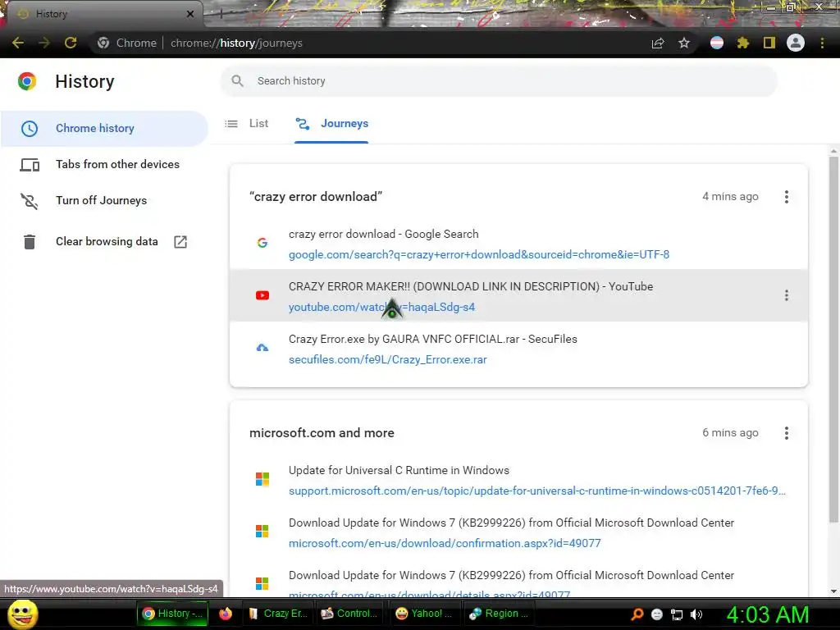Click the "crazy error download" journey heading
Image resolution: width=840 pixels, height=630 pixels.
click(316, 197)
